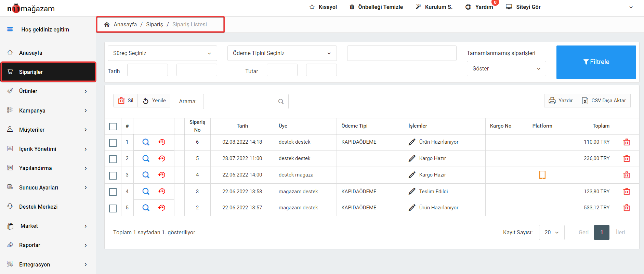Click the search magnifier in Arama field

point(281,101)
